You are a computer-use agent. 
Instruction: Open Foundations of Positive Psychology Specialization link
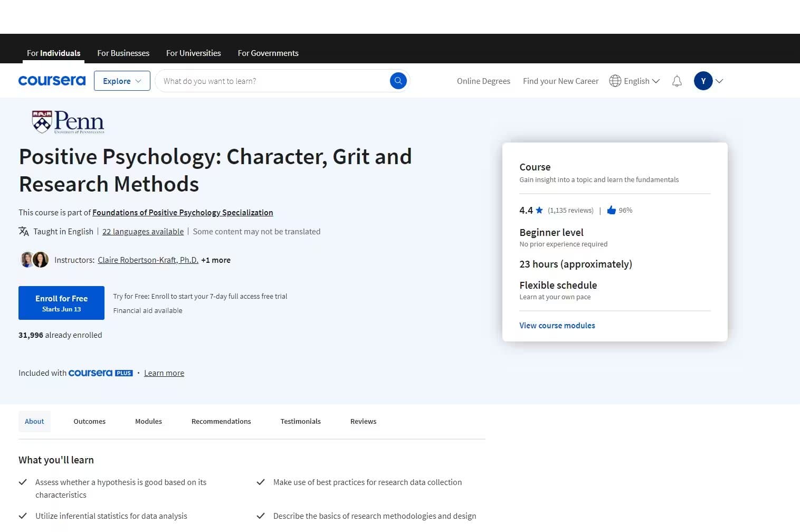183,212
